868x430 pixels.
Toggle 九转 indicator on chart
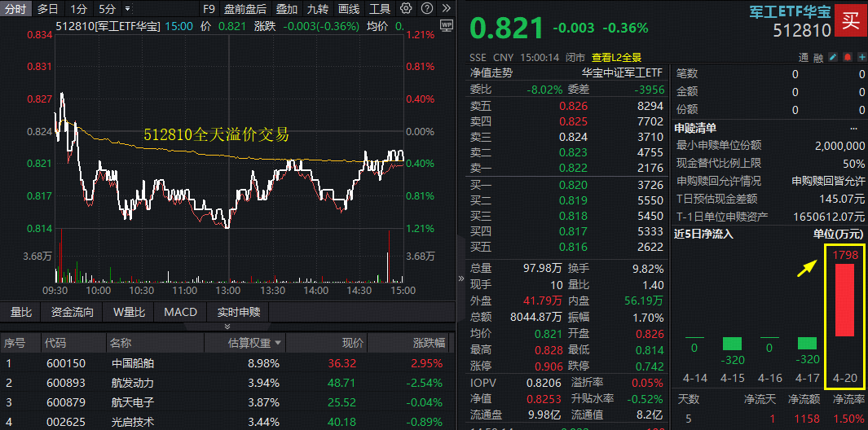(318, 9)
